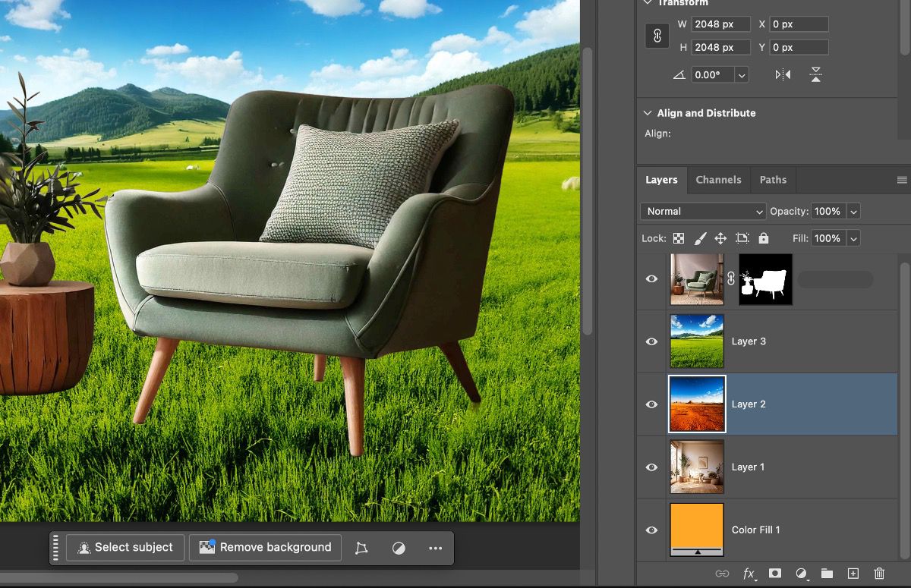Hide the masked chair layer

click(651, 279)
